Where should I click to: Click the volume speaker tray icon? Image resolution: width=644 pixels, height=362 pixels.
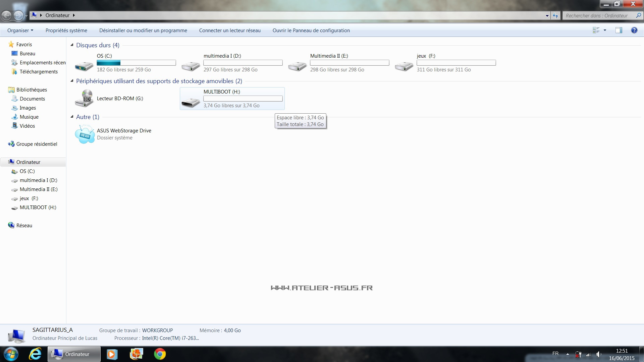pyautogui.click(x=598, y=354)
